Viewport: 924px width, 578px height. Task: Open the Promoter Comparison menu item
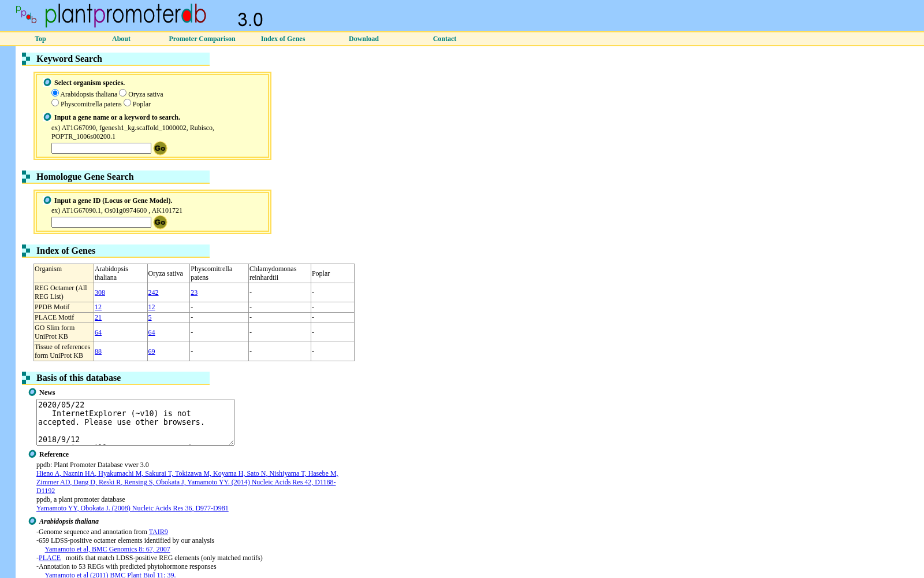coord(202,39)
